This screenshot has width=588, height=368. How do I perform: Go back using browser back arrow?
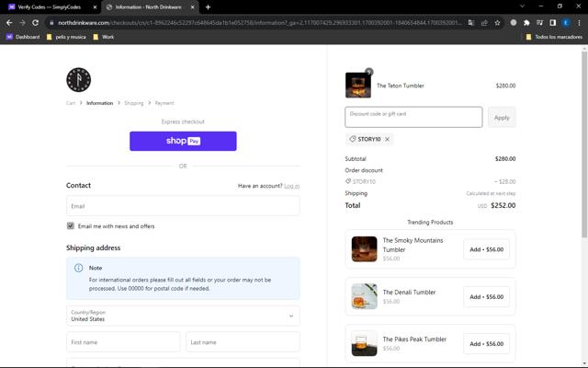point(9,23)
